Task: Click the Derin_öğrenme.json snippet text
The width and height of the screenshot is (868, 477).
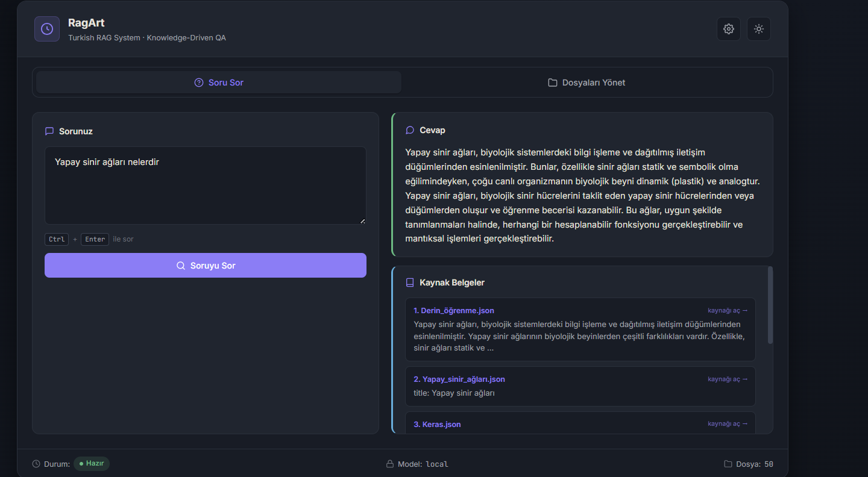Action: (x=579, y=336)
